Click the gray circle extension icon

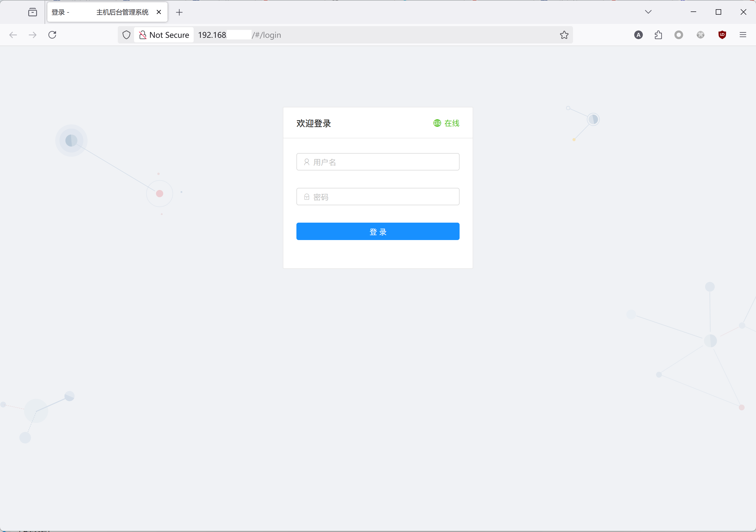pyautogui.click(x=678, y=35)
